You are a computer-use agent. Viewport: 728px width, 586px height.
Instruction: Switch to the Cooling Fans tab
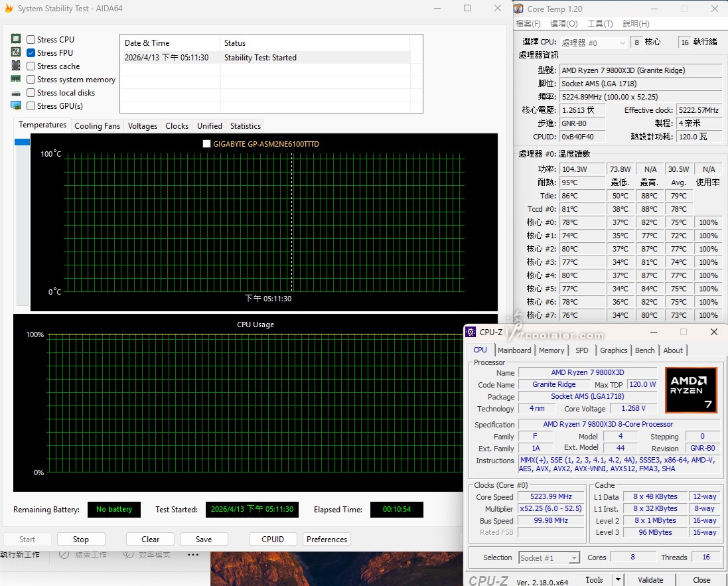[97, 126]
